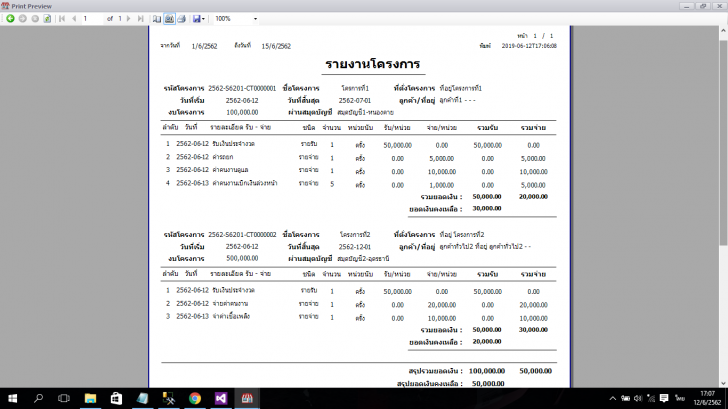
Task: Click the from-date value 1/6/2562
Action: [204, 46]
